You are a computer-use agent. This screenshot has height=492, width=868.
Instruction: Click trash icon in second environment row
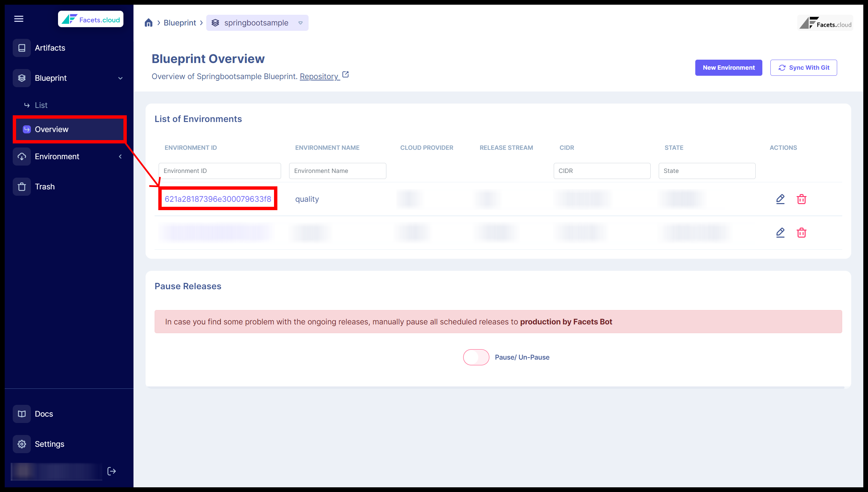point(801,233)
